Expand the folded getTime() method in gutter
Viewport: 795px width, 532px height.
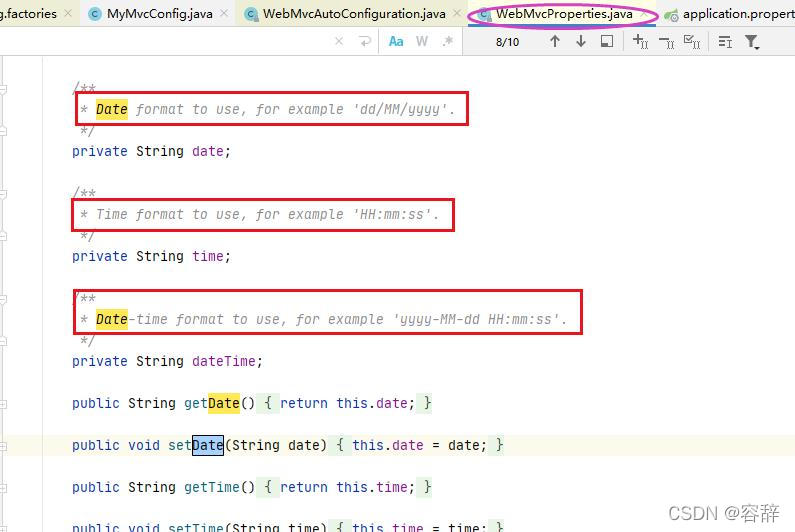point(3,488)
